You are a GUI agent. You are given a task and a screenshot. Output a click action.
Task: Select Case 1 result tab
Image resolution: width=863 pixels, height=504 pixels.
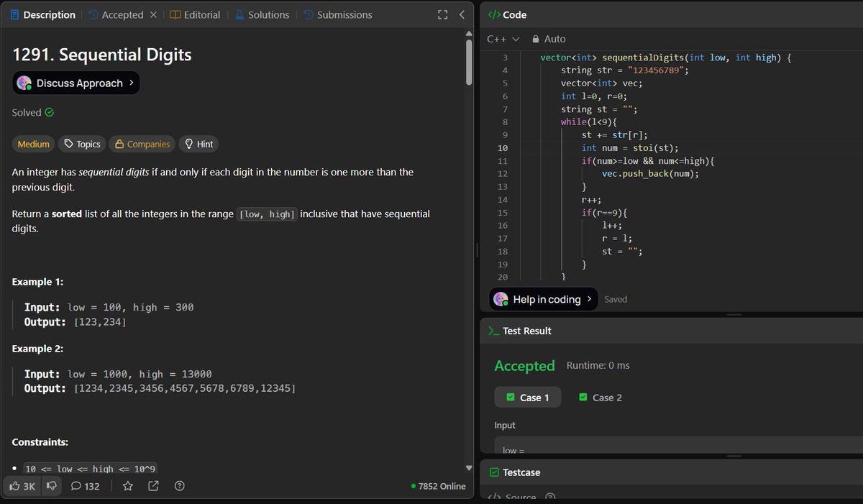point(528,397)
